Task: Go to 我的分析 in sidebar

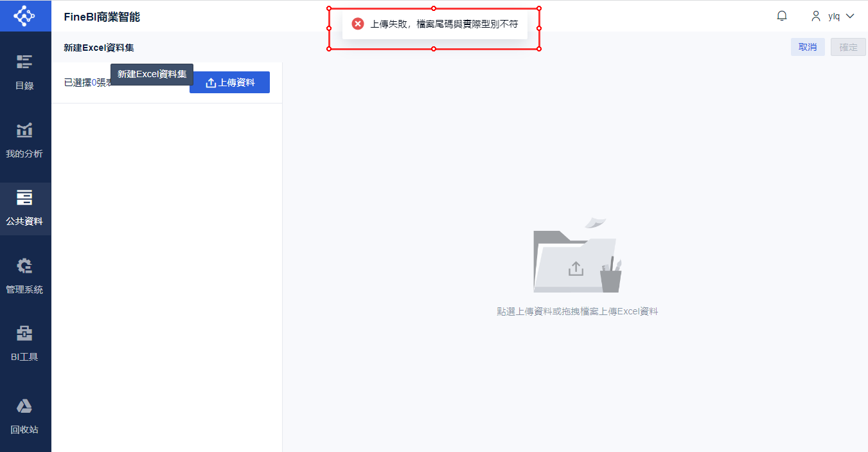Action: (25, 140)
